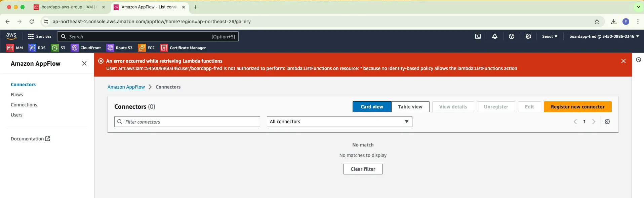
Task: Expand the boardapp-fred account menu
Action: [x=604, y=36]
